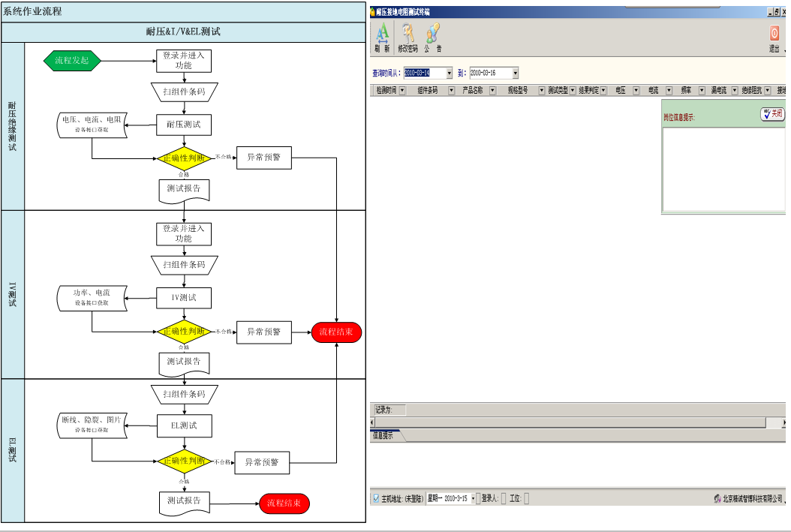The image size is (791, 532).
Task: Click the application icon in the title bar
Action: coord(372,12)
